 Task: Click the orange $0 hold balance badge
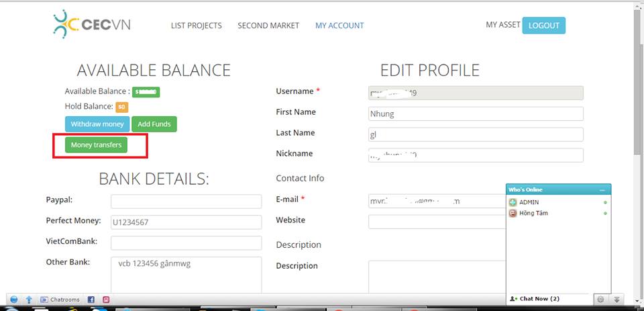point(122,107)
